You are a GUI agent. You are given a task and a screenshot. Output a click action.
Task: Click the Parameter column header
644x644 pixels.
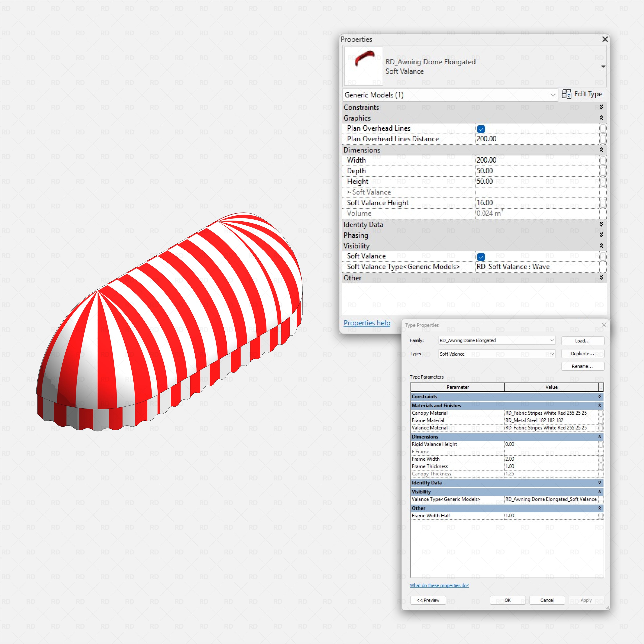point(457,387)
